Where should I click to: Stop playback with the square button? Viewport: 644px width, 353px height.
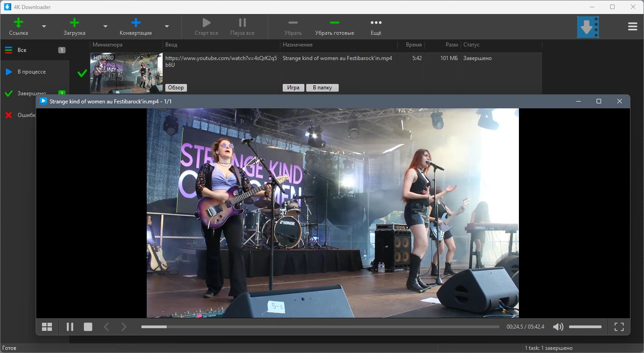tap(88, 327)
